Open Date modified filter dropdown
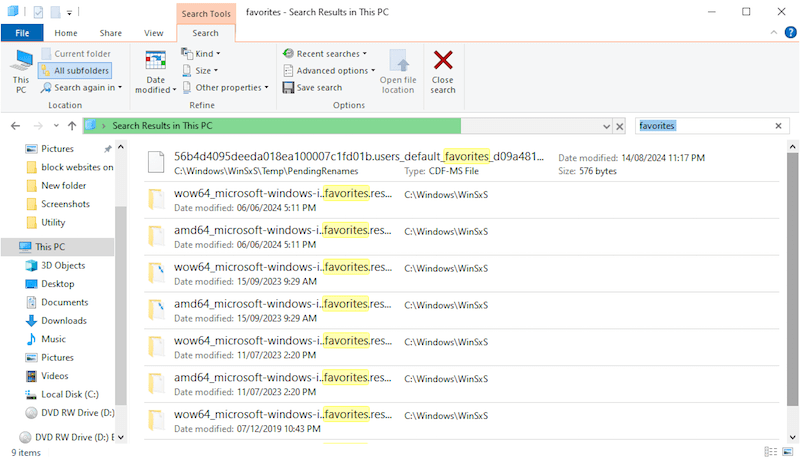800x462 pixels. pyautogui.click(x=156, y=71)
